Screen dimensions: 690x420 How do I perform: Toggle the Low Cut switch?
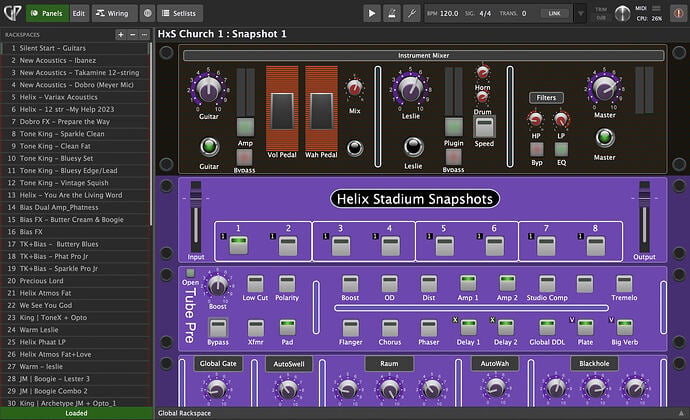pyautogui.click(x=255, y=284)
